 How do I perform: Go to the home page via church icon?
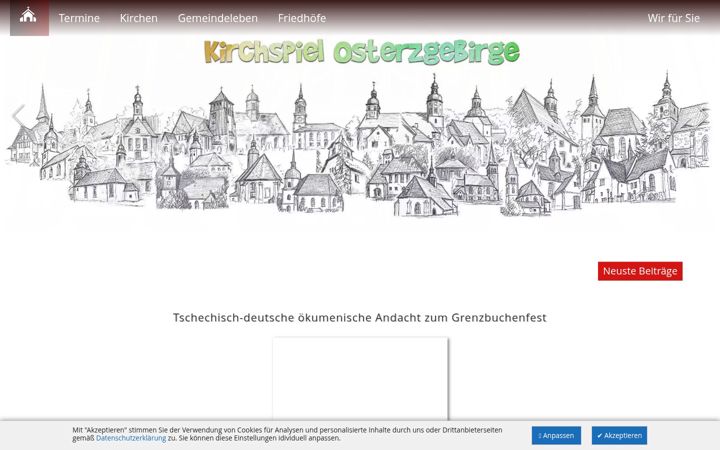click(x=29, y=17)
